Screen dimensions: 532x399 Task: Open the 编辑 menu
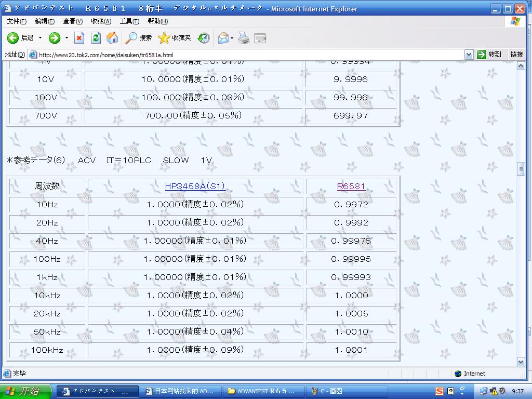(x=45, y=21)
